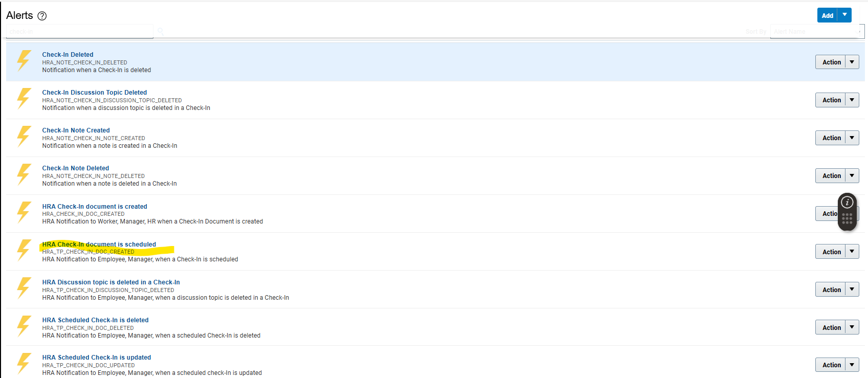Expand Action dropdown for HRA Scheduled Check-In is updated

(x=852, y=365)
